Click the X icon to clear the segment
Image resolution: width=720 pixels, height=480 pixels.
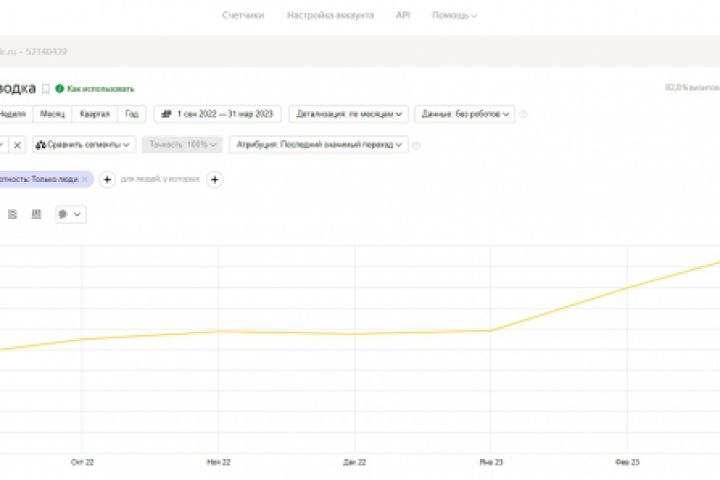pyautogui.click(x=17, y=145)
